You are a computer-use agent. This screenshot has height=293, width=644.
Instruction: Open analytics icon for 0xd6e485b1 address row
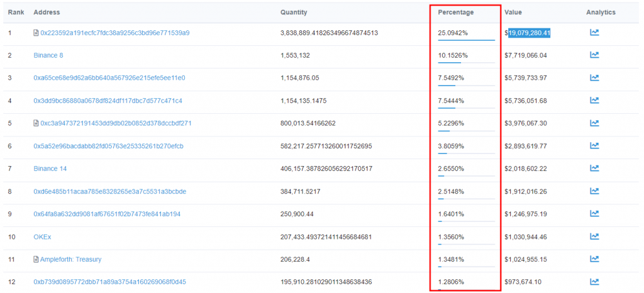pyautogui.click(x=594, y=191)
